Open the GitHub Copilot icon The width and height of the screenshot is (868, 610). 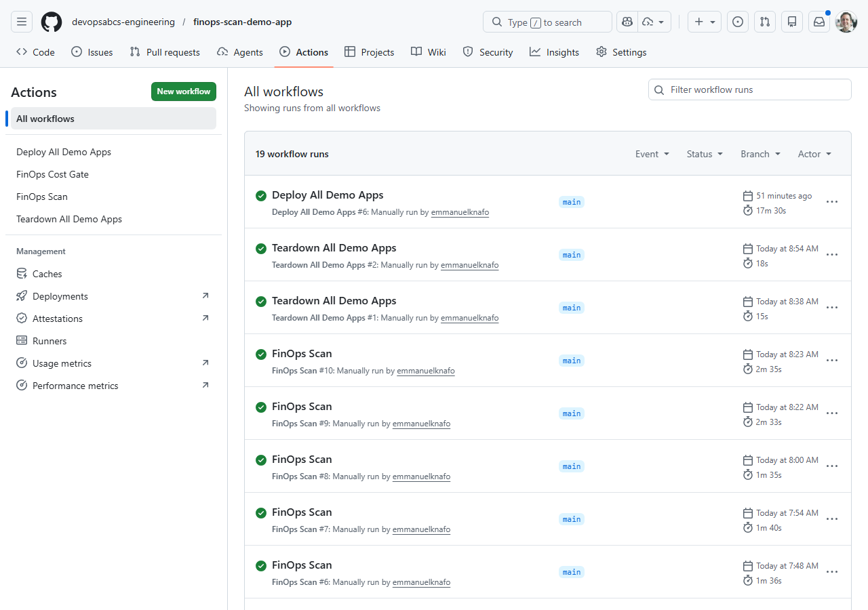point(627,21)
